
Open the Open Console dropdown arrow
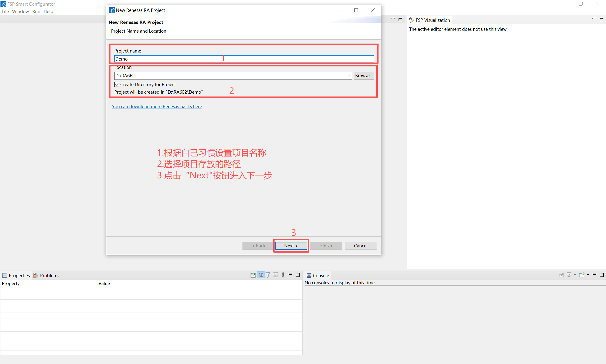tap(588, 275)
